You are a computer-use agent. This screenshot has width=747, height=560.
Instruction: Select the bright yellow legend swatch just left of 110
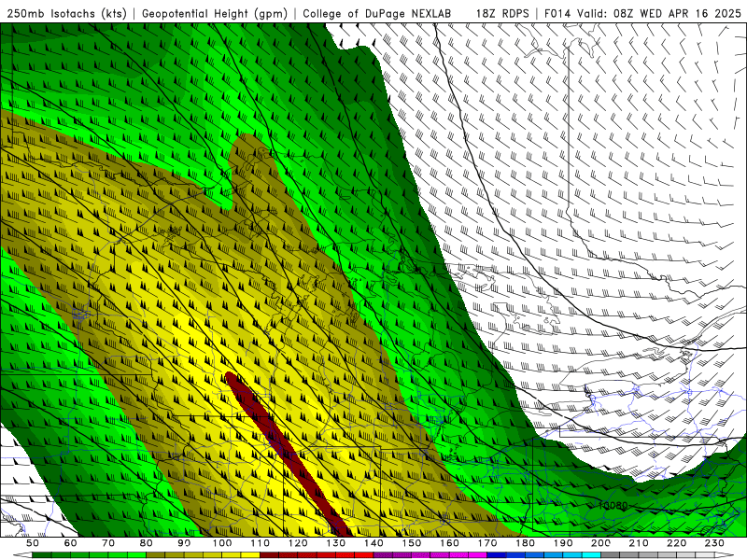click(x=250, y=555)
